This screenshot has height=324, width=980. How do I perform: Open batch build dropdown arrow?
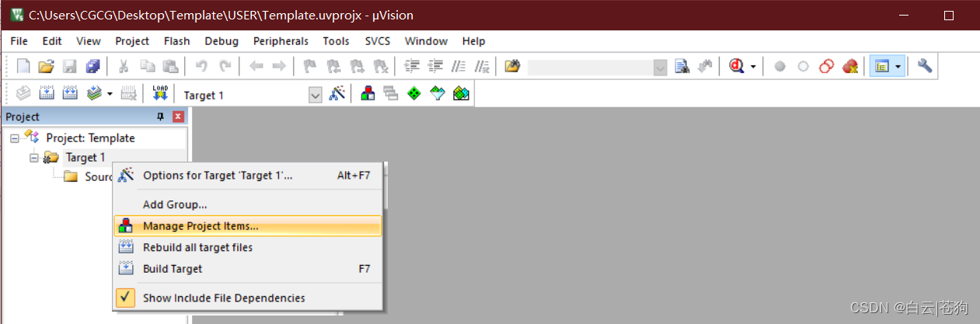point(110,94)
